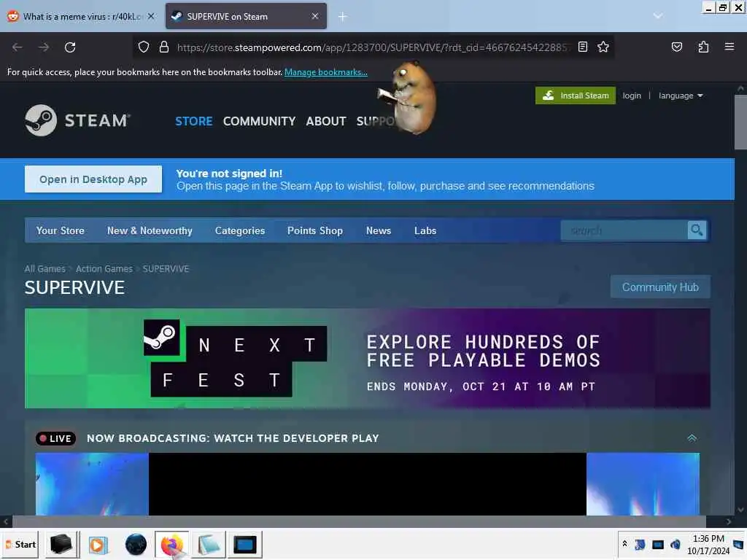Image resolution: width=747 pixels, height=560 pixels.
Task: Open the COMMUNITY menu
Action: [x=259, y=122]
